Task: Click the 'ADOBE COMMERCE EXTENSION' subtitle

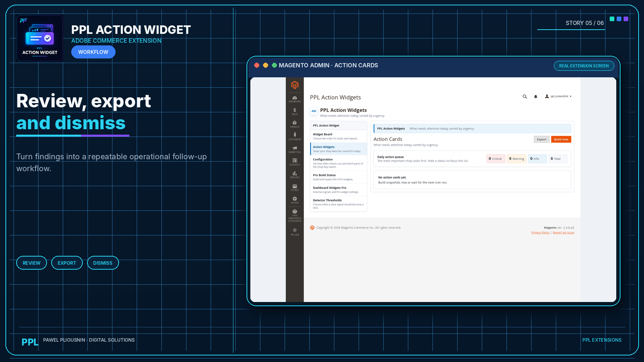Action: pos(116,41)
